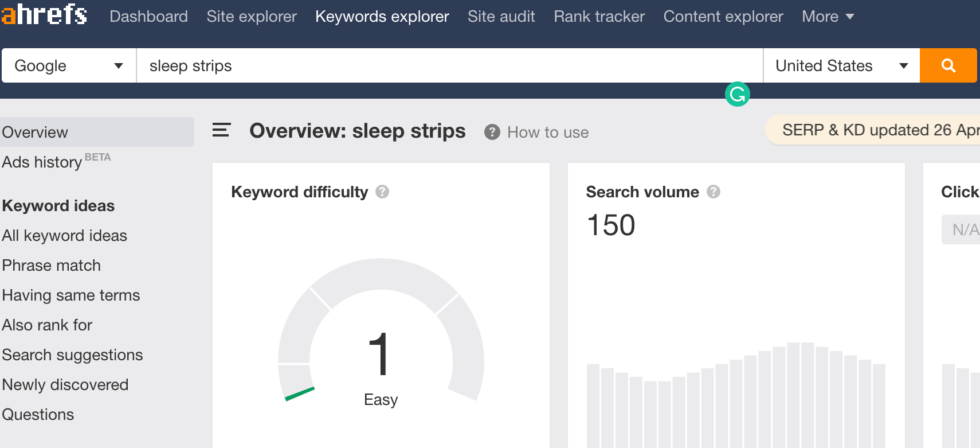The image size is (980, 448).
Task: Open Ads history in sidebar
Action: (x=42, y=162)
